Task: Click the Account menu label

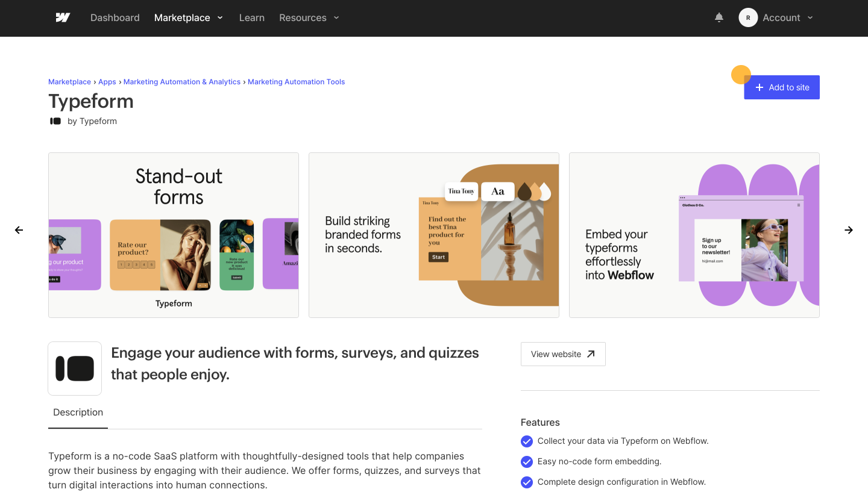Action: point(781,17)
